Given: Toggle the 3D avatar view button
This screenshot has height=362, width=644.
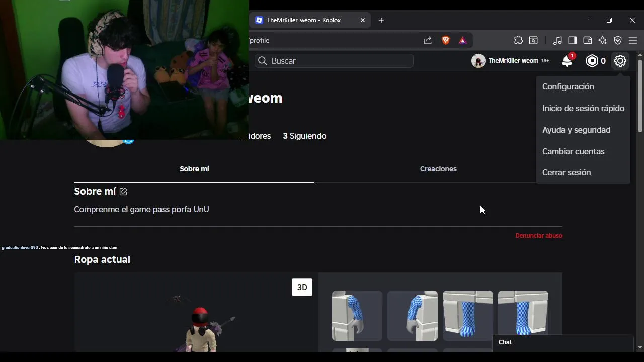Looking at the screenshot, I should [302, 287].
